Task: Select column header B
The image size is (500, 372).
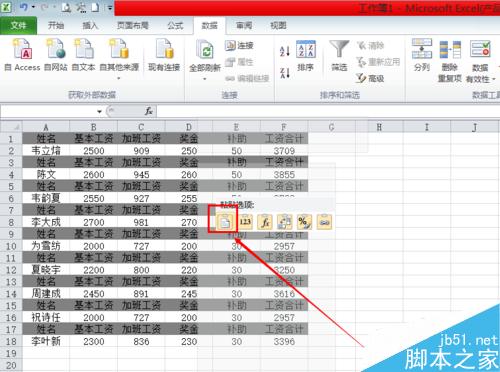Action: (94, 127)
